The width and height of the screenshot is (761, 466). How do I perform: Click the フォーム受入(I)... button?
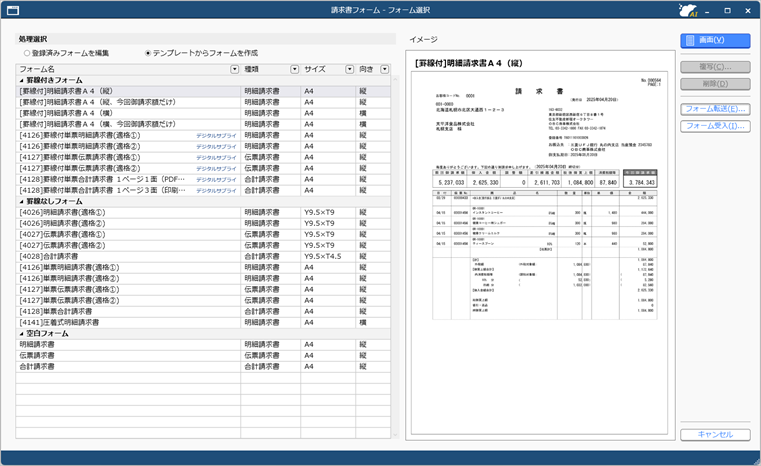pyautogui.click(x=715, y=126)
